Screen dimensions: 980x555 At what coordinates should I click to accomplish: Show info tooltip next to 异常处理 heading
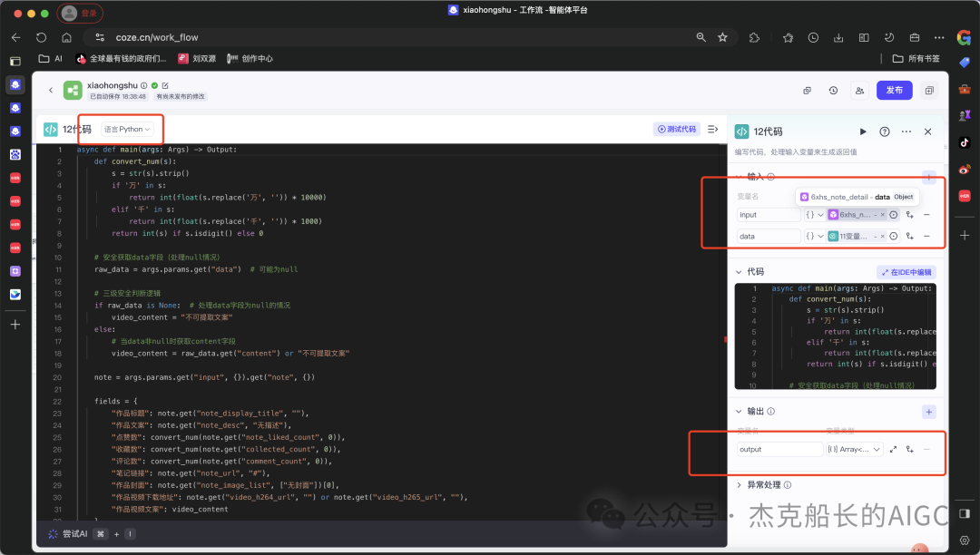[x=788, y=485]
